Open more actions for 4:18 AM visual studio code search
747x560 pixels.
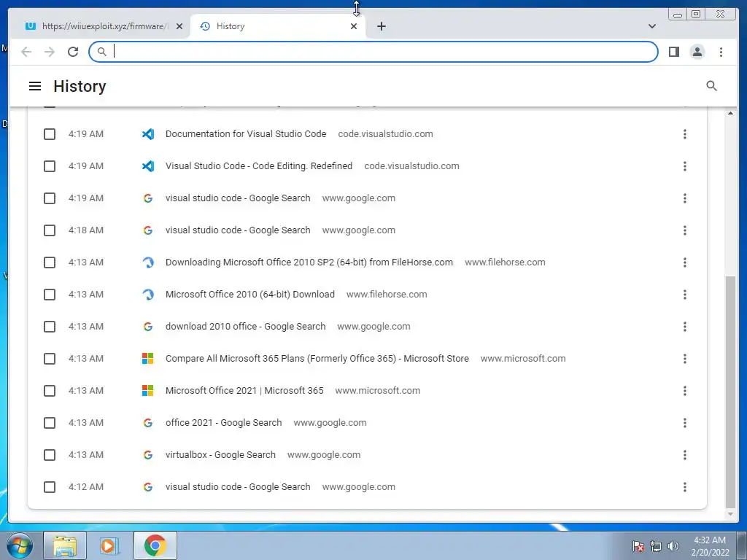pos(684,230)
